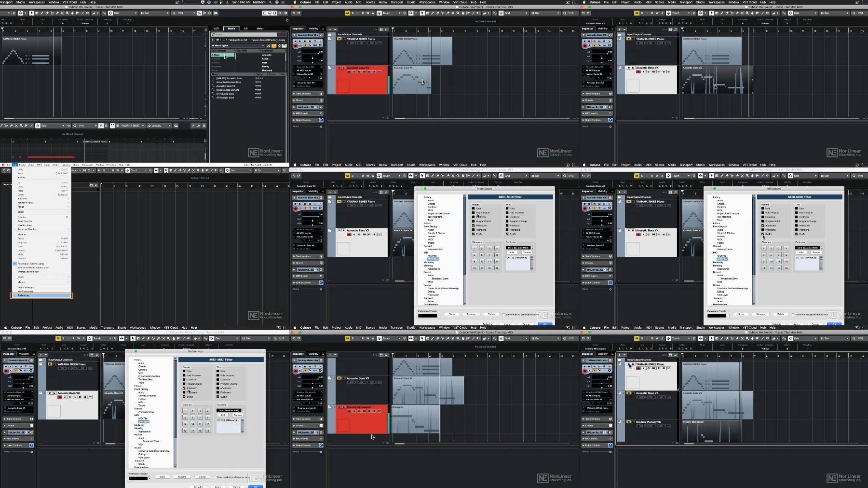Adjust pan slider in center panel Inspector
The image size is (868, 488).
312,221
